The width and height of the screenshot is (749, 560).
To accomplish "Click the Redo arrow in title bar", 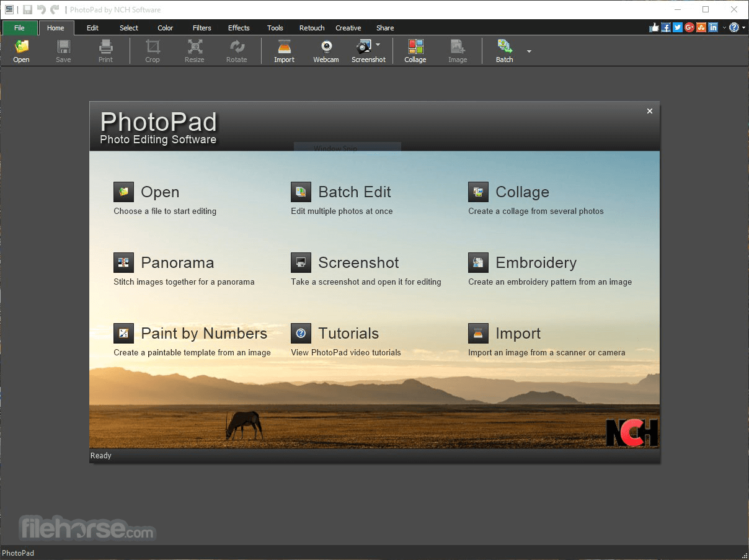I will tap(55, 9).
